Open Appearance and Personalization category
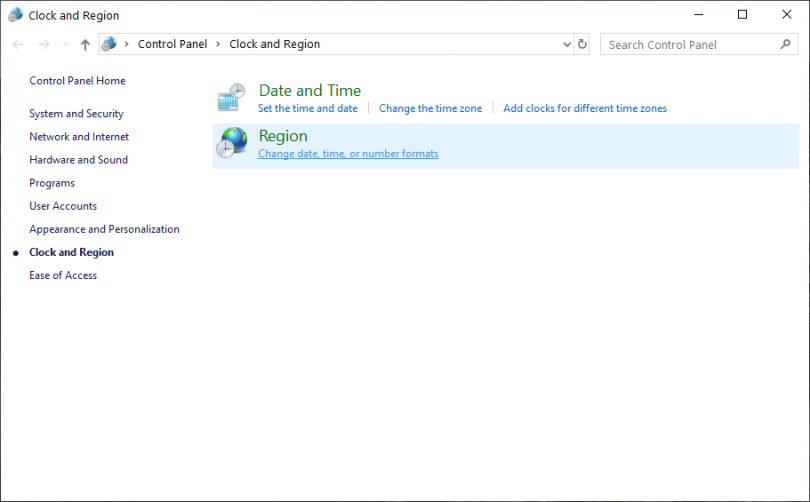The height and width of the screenshot is (502, 810). pos(104,229)
